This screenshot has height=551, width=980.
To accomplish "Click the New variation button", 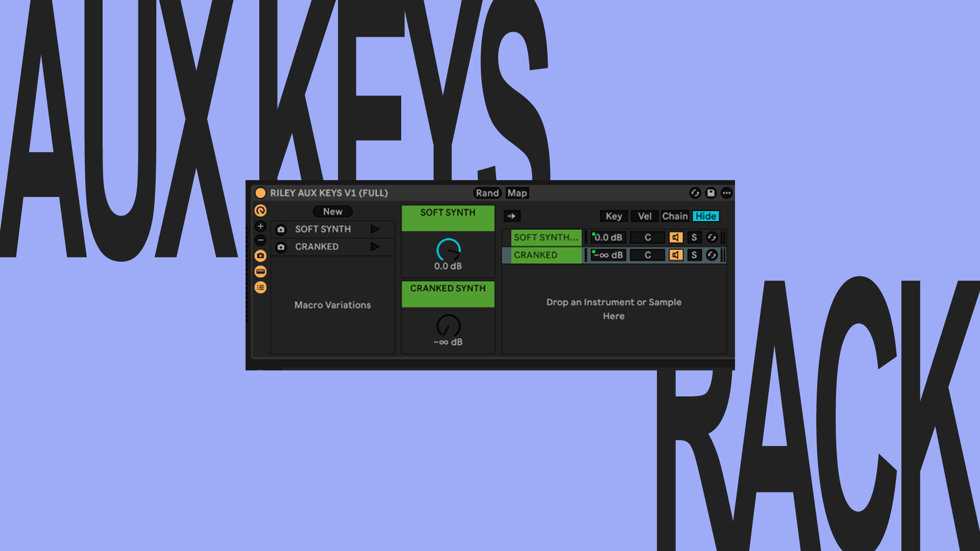I will 333,211.
